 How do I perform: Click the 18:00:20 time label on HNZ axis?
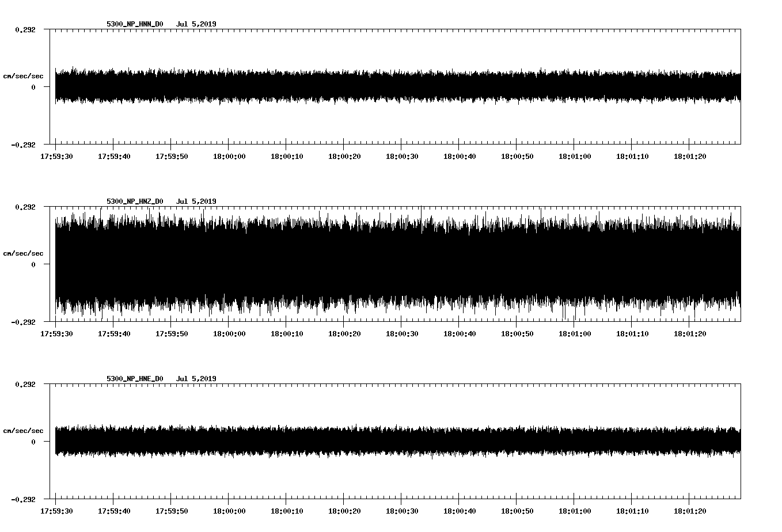click(344, 334)
